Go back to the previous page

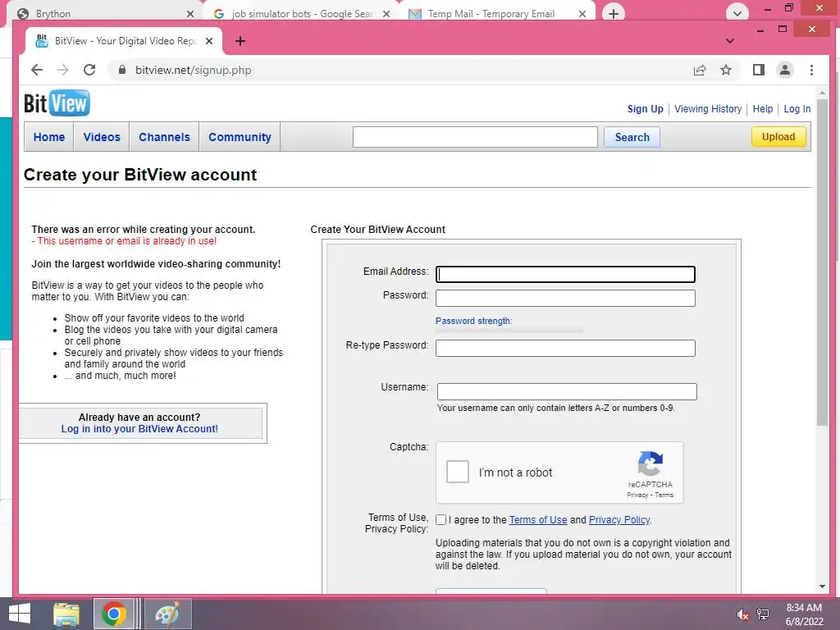pos(37,70)
